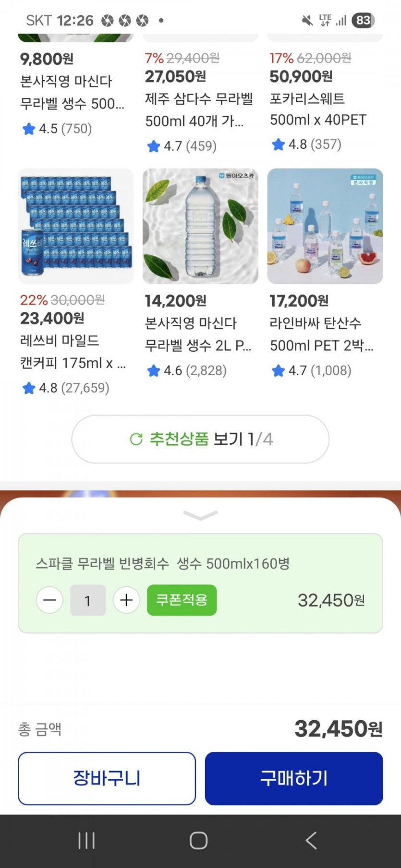Add item to cart with 장바구니
401x868 pixels.
(x=107, y=778)
